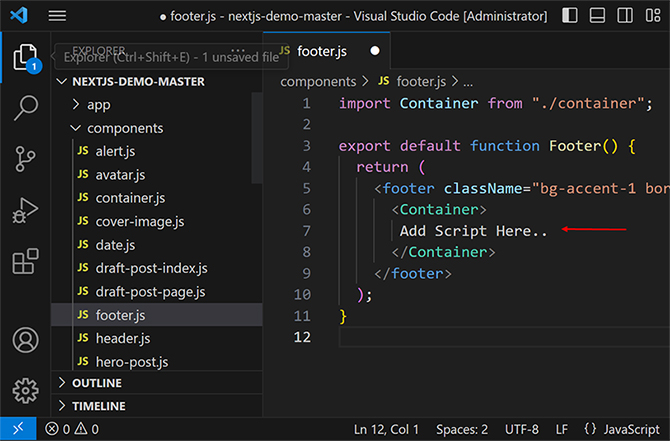The width and height of the screenshot is (670, 441).
Task: Open the hamburger application menu
Action: click(57, 16)
